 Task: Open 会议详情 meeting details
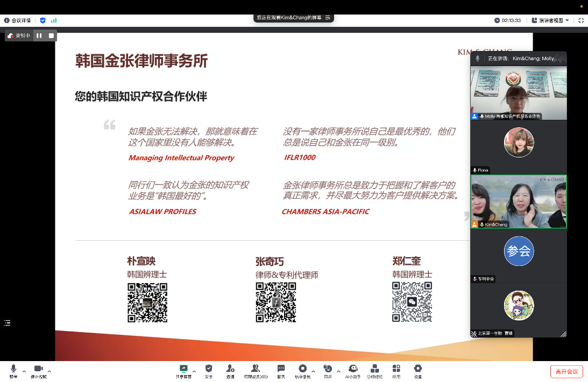pos(19,20)
